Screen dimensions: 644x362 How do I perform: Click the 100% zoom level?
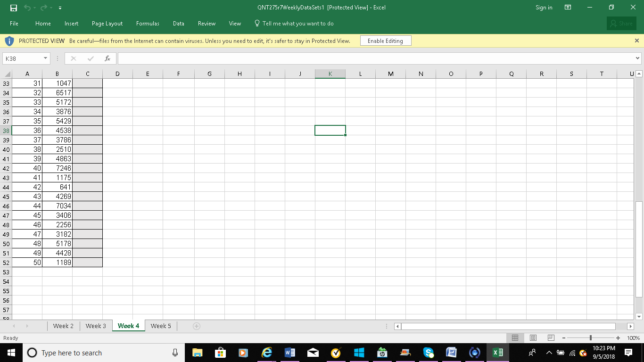click(634, 338)
